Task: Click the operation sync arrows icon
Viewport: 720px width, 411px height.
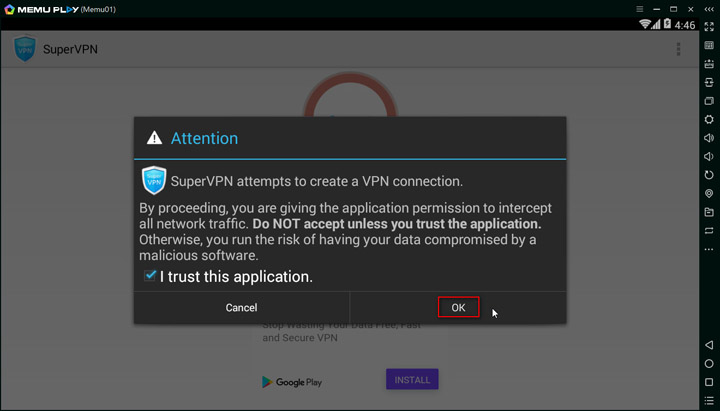Action: click(709, 231)
